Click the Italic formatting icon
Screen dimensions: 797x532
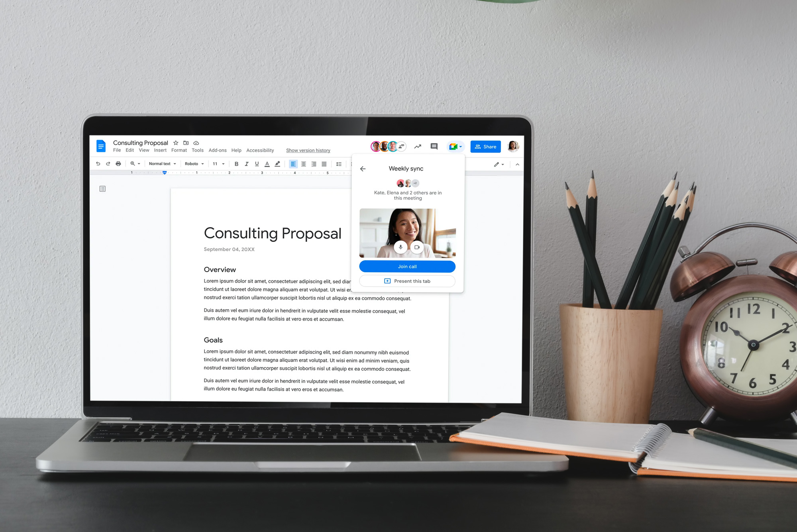click(246, 163)
